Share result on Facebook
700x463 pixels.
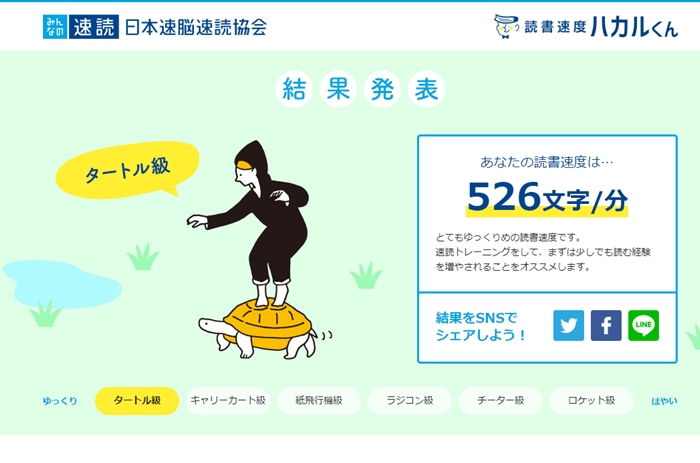(x=606, y=325)
